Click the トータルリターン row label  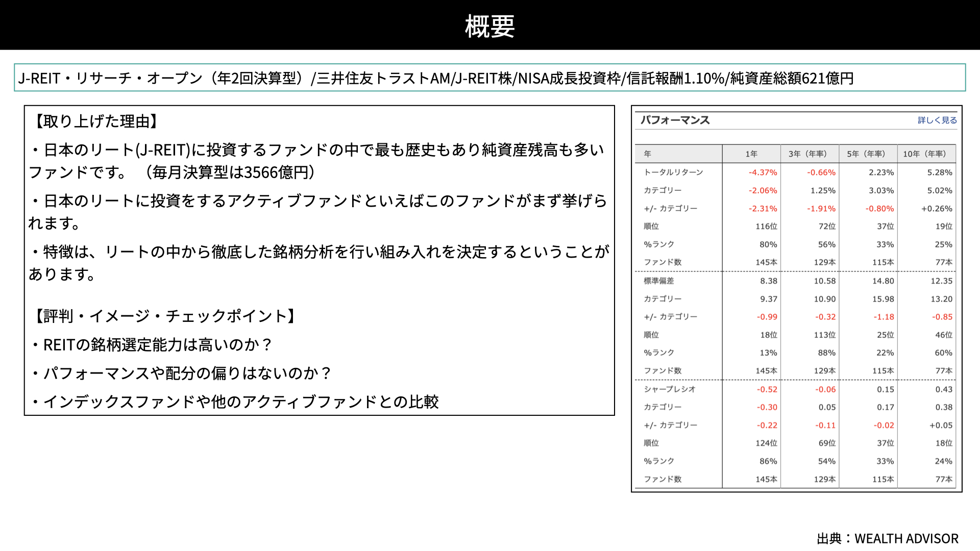pos(673,172)
